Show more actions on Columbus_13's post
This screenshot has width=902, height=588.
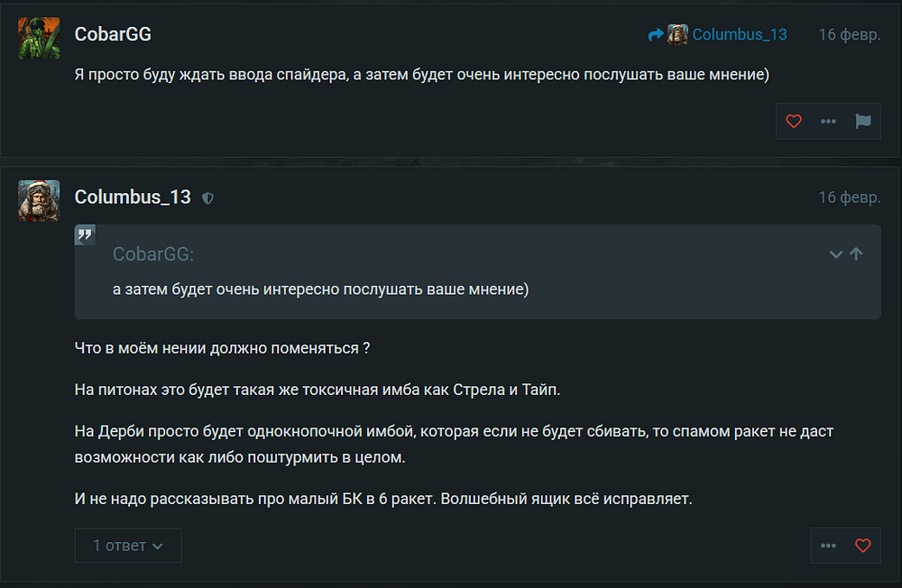pos(828,546)
